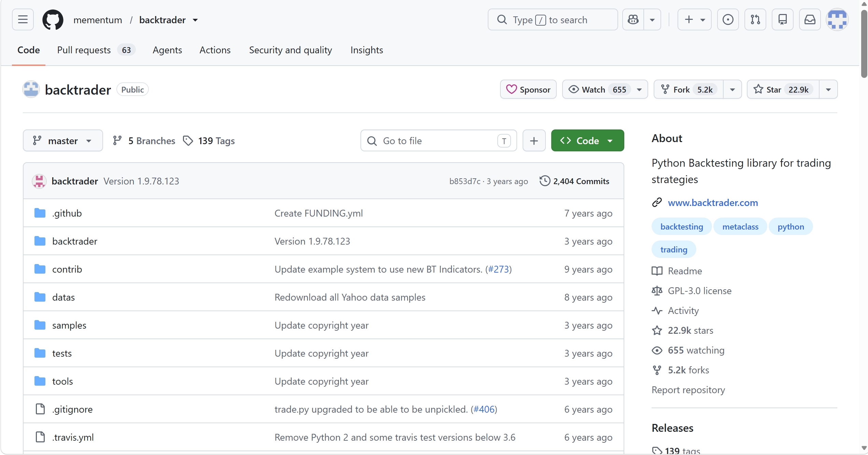Open the create new plus menu
Image resolution: width=868 pixels, height=455 pixels.
click(694, 19)
